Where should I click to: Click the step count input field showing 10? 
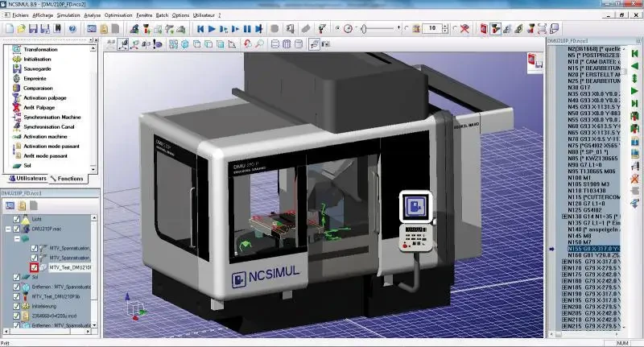pos(432,28)
